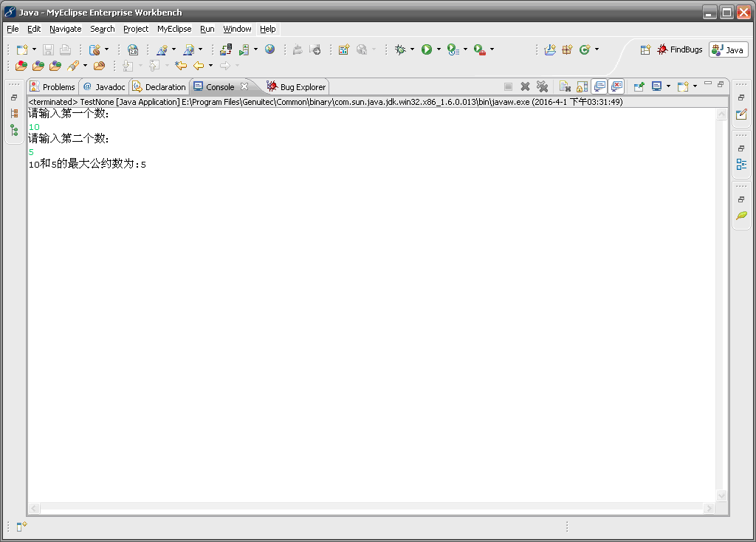Click Remove Launch console X icon
The image size is (756, 542).
pyautogui.click(x=526, y=87)
